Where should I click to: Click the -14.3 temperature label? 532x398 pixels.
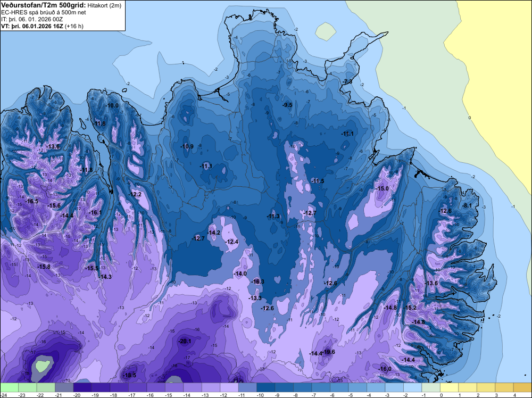click(x=105, y=277)
